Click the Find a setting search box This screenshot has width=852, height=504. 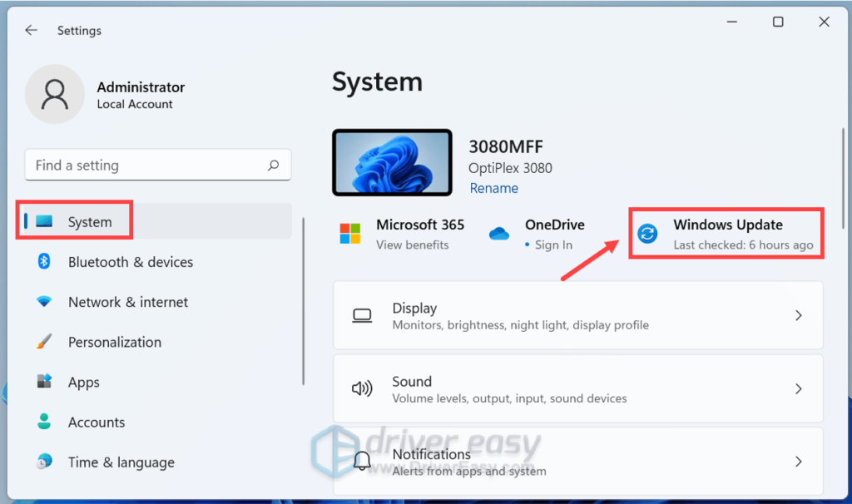146,166
